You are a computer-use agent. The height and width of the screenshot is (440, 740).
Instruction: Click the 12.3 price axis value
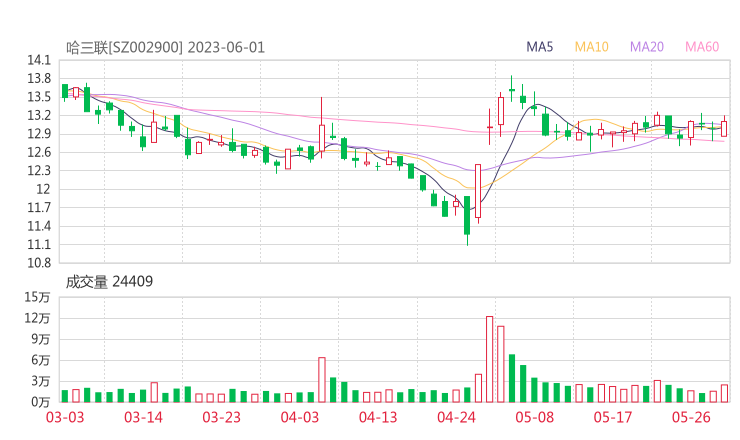coord(39,170)
